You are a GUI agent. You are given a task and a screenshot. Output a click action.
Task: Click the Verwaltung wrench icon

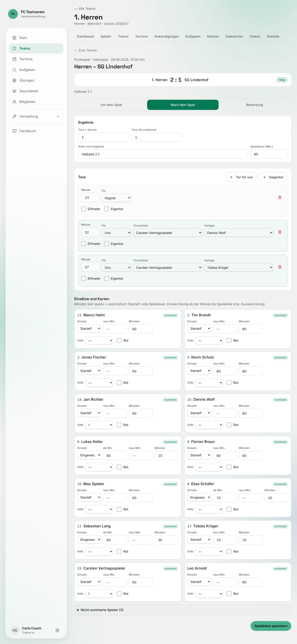[x=14, y=116]
